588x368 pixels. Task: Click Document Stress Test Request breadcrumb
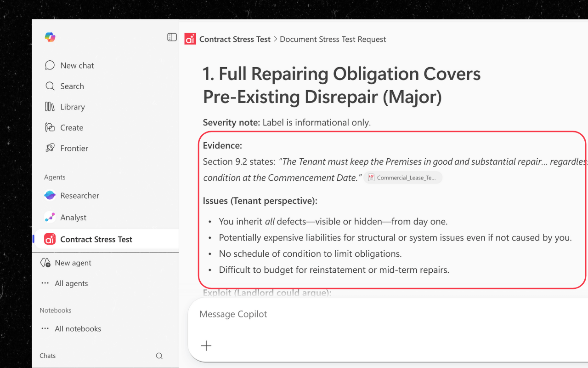333,39
